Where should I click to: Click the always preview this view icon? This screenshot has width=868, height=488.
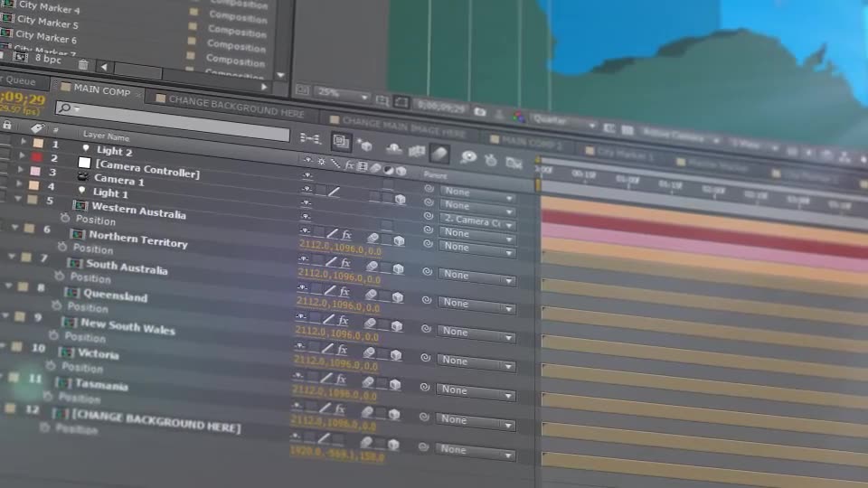(x=302, y=89)
